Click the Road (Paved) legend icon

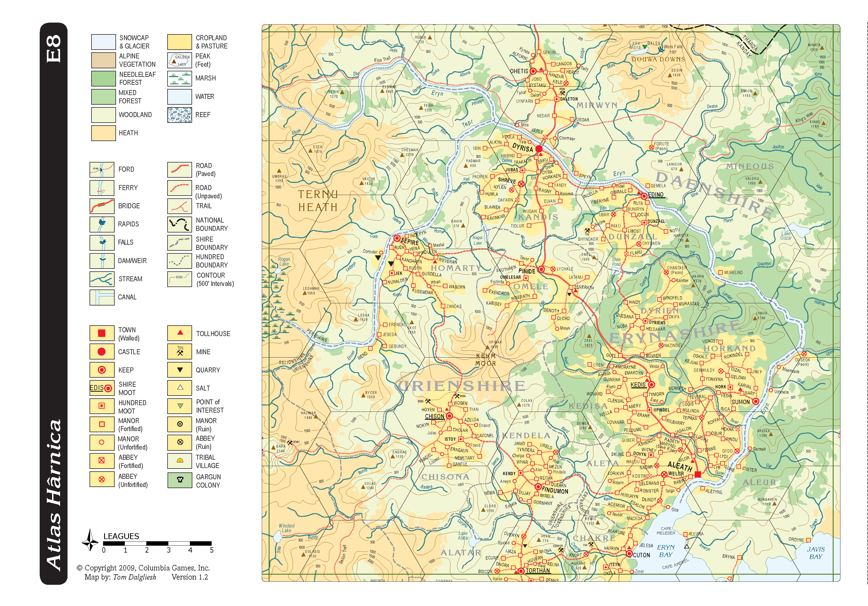click(x=180, y=170)
